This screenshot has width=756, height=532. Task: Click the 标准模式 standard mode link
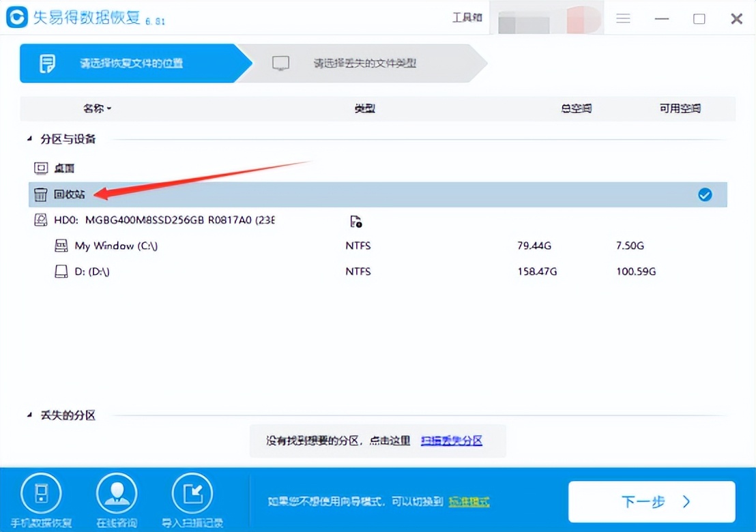pos(469,502)
